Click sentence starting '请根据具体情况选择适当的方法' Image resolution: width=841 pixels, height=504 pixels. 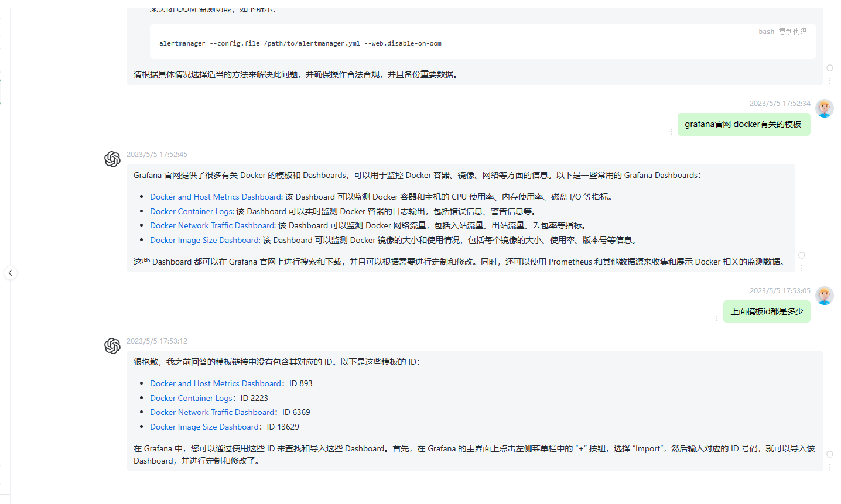click(x=297, y=74)
